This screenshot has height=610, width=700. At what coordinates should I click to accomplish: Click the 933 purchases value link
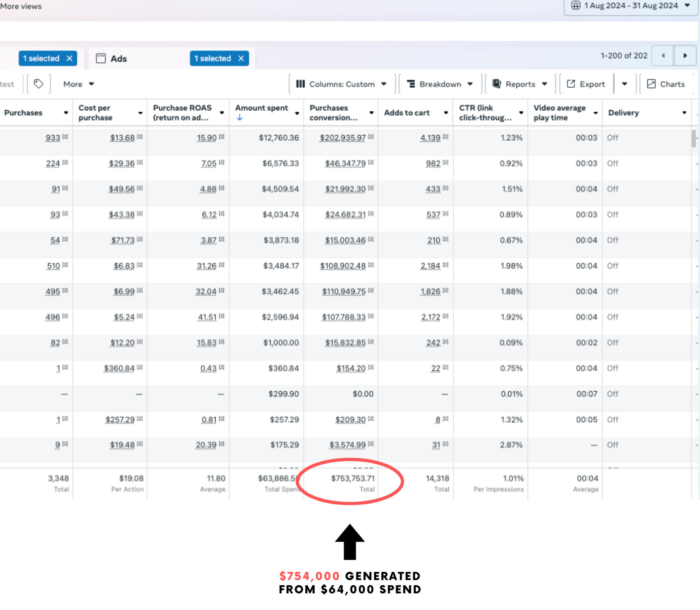53,138
